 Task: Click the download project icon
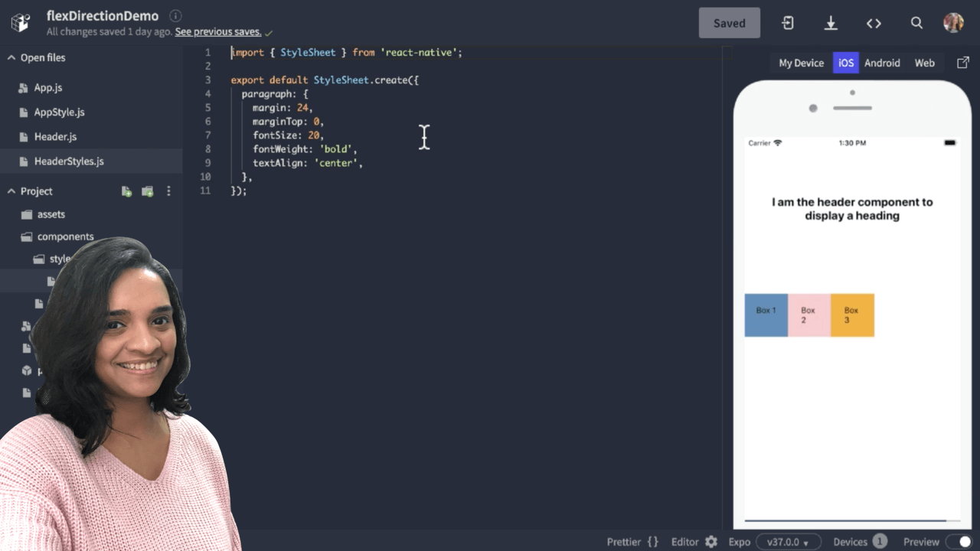click(831, 23)
